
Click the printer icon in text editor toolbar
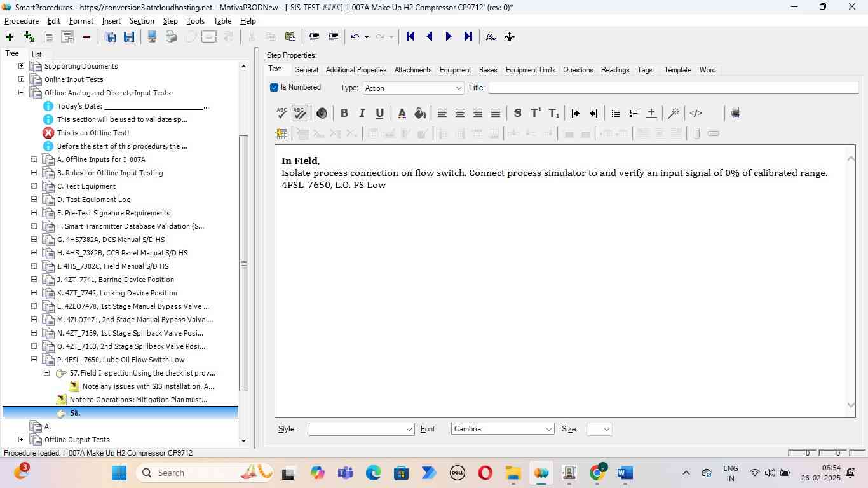736,113
